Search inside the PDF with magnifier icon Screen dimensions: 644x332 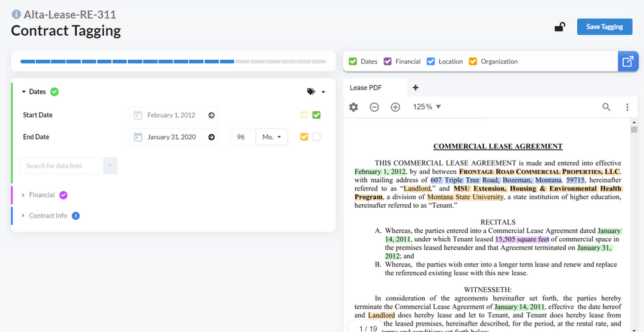pos(606,107)
